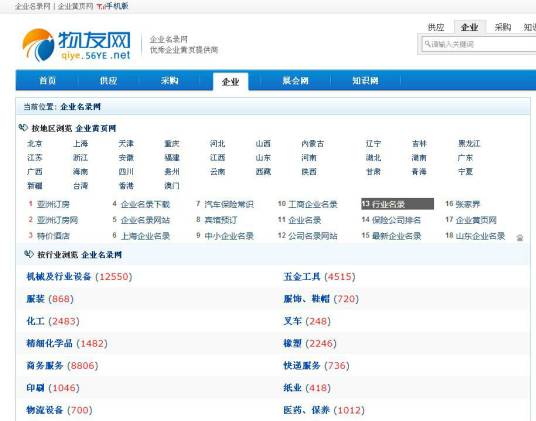The width and height of the screenshot is (536, 421).
Task: Open the 物流设备 industry category
Action: [45, 410]
